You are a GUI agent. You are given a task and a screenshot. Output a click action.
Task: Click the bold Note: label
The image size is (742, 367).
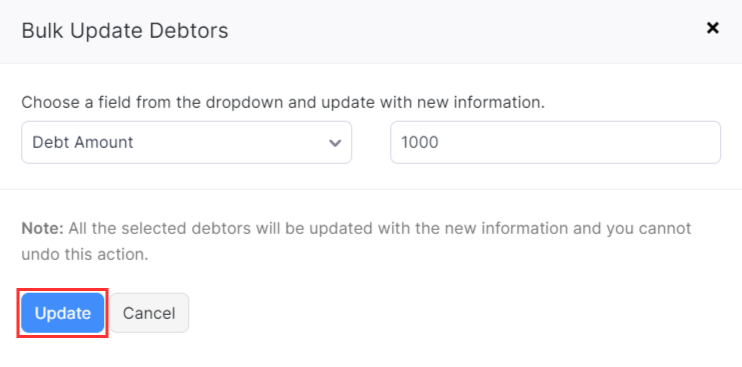[43, 228]
